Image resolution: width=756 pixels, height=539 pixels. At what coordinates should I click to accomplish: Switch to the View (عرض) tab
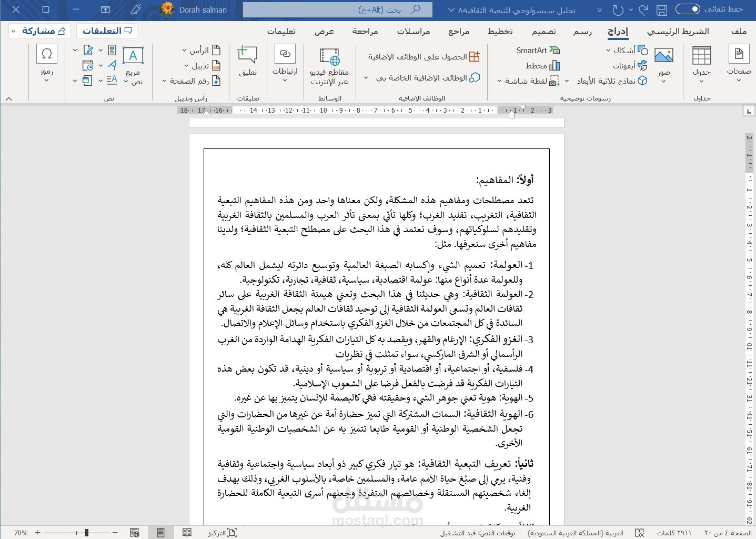[325, 32]
